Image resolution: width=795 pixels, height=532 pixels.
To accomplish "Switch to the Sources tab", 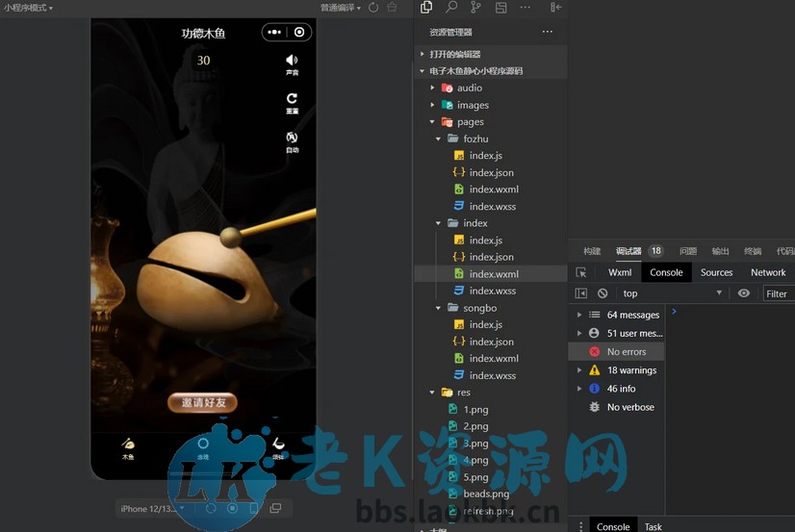I will pyautogui.click(x=716, y=272).
